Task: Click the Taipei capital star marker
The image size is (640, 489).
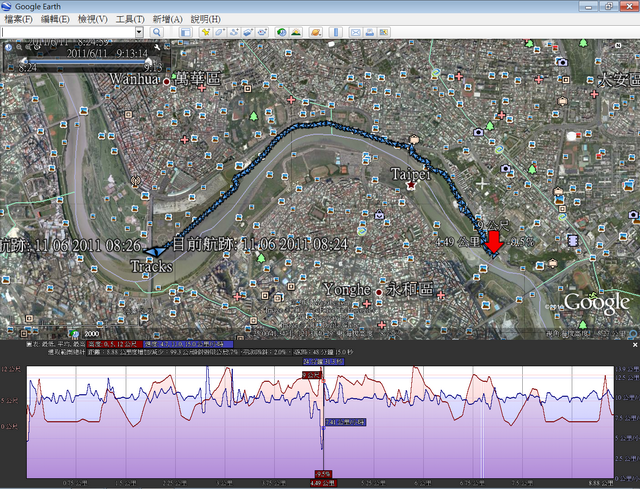Action: (x=411, y=185)
